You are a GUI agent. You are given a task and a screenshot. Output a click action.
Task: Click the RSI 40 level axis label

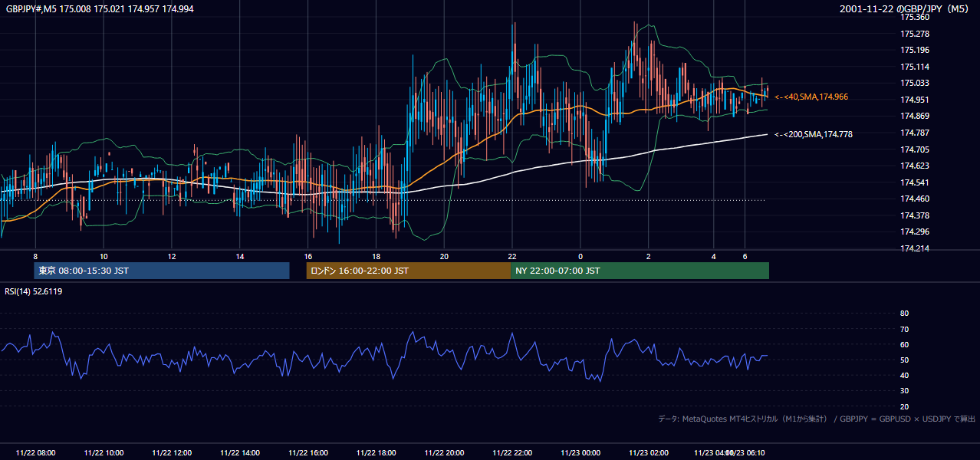904,375
